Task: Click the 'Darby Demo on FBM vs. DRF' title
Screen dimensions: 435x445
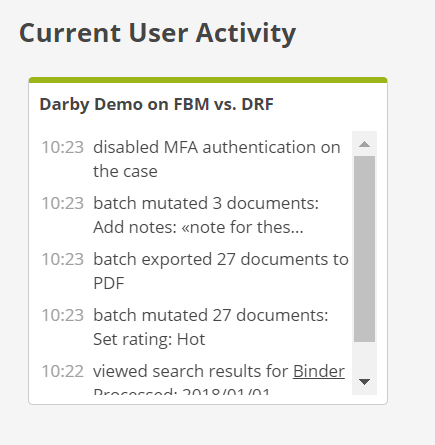Action: click(x=157, y=104)
